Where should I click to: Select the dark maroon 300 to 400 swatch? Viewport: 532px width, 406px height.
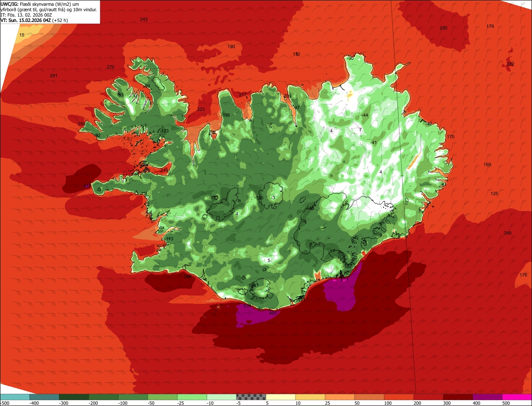pyautogui.click(x=458, y=397)
